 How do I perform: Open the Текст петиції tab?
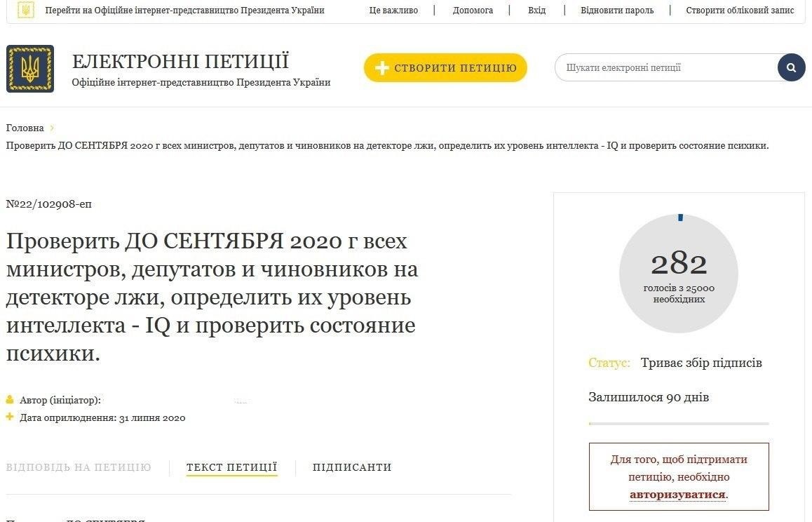tap(231, 467)
